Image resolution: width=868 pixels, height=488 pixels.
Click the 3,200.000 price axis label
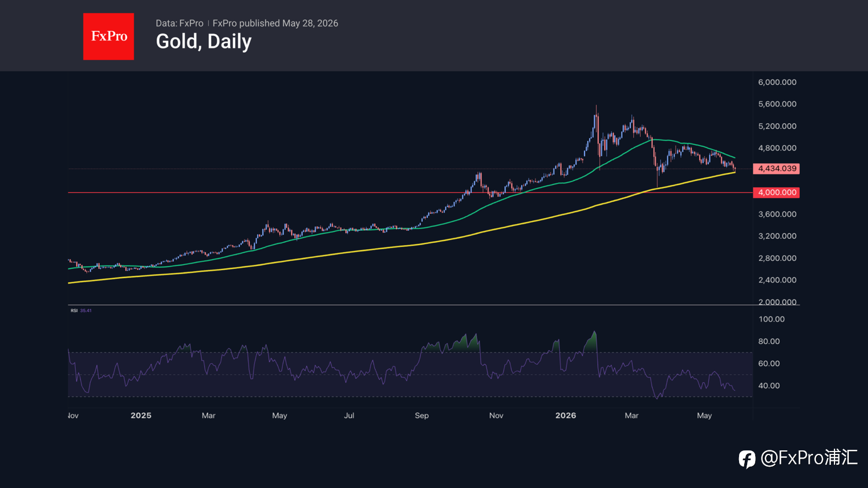coord(777,236)
